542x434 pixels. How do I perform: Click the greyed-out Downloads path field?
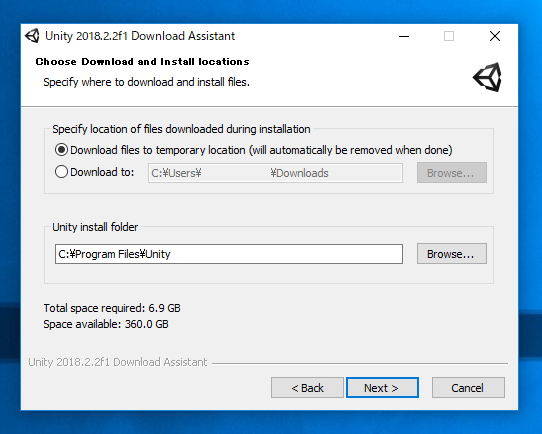[275, 173]
